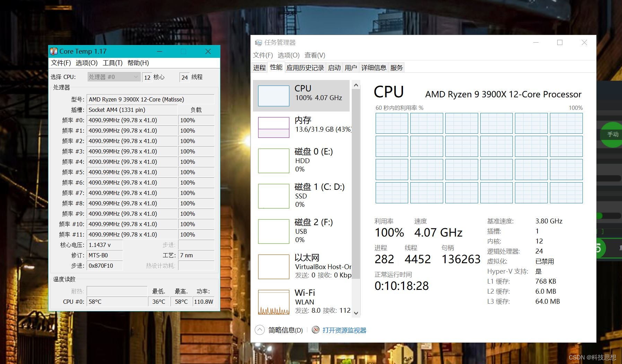This screenshot has height=364, width=622.
Task: Open the Resource Monitor link
Action: pos(344,330)
